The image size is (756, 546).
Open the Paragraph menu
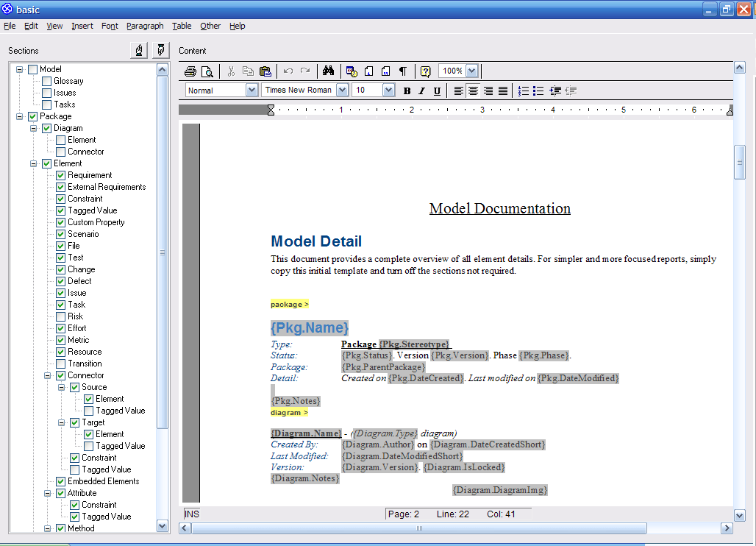(x=145, y=26)
